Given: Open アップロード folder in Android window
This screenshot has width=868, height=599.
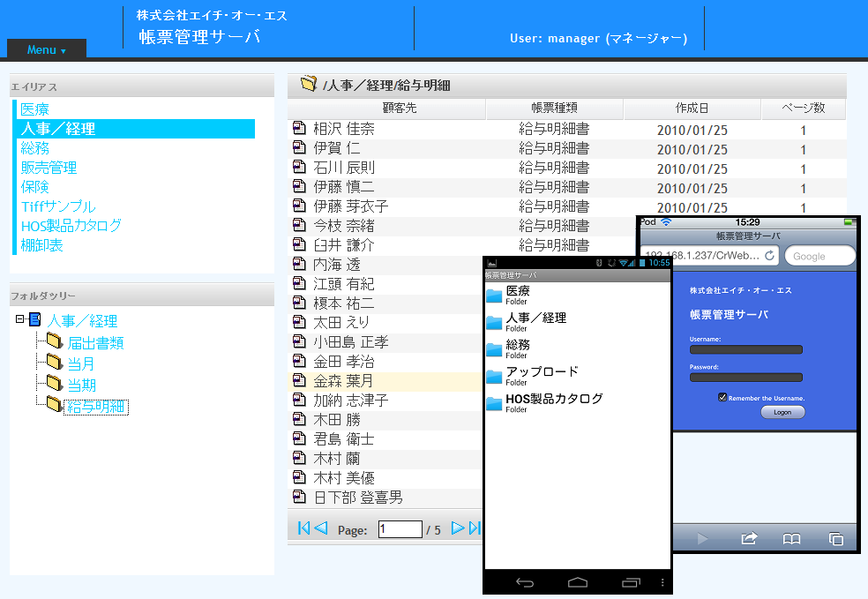Looking at the screenshot, I should tap(578, 377).
